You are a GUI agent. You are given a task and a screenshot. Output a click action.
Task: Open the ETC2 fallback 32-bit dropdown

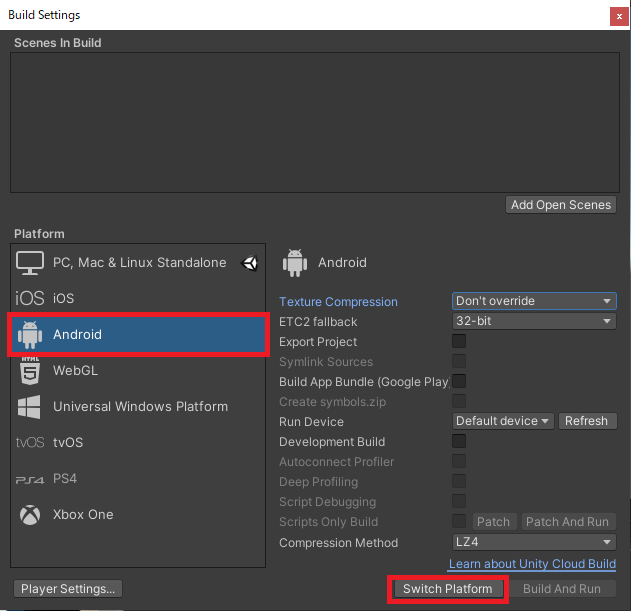534,321
